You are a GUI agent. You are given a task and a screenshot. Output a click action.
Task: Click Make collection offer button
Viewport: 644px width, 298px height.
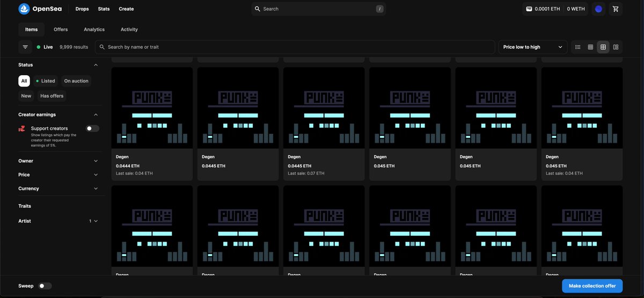coord(592,286)
